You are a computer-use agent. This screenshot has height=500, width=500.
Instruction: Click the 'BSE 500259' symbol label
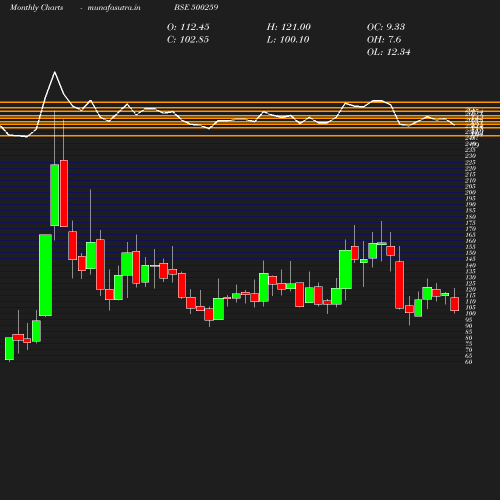(x=196, y=7)
